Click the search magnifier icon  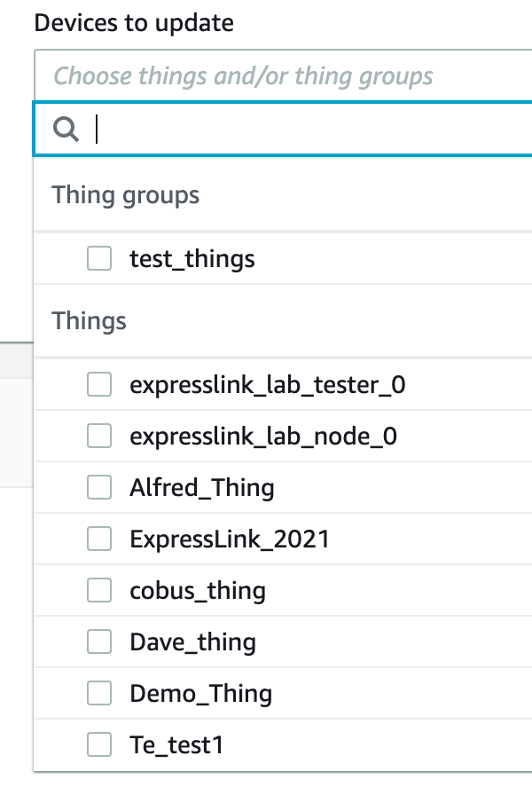[x=64, y=130]
